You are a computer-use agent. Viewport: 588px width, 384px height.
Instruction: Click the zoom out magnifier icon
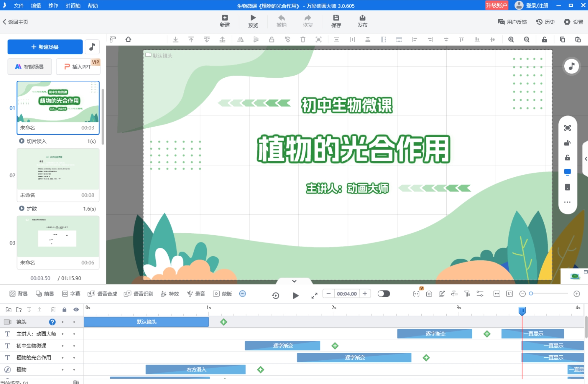coord(527,39)
